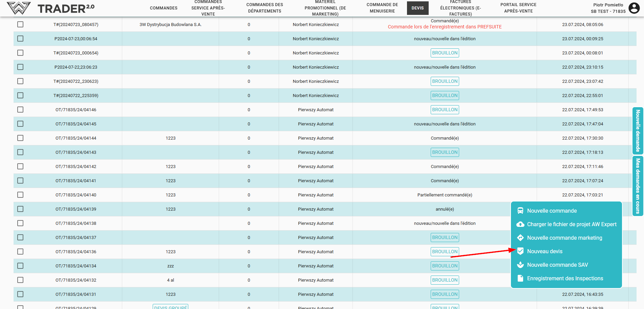Open quote row OT/71835/24/04140 reference
The width and height of the screenshot is (644, 309).
click(76, 195)
